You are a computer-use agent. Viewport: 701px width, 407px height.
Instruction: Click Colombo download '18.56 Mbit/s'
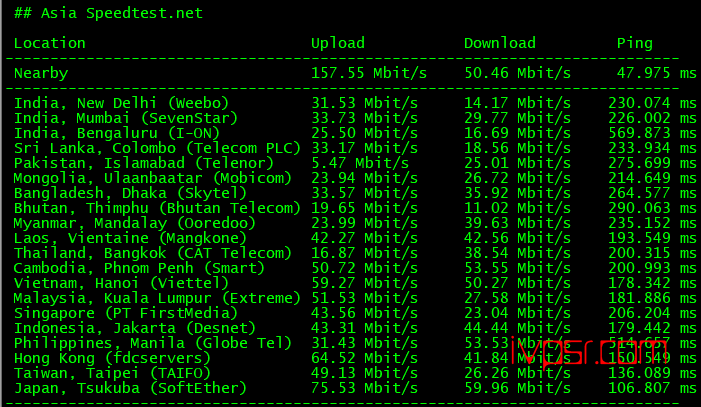click(518, 148)
